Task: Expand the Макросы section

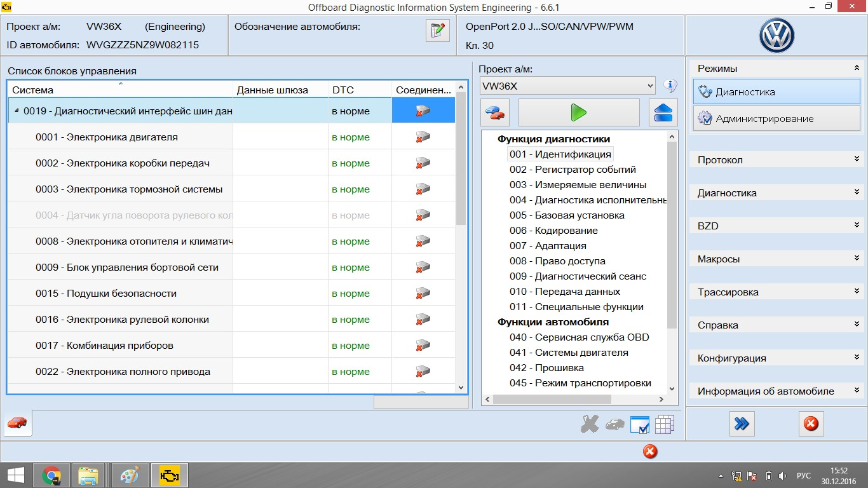Action: tap(857, 259)
